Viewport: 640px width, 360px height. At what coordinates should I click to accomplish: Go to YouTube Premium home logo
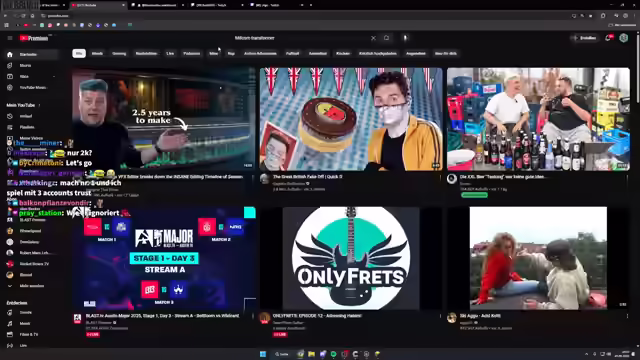click(34, 38)
